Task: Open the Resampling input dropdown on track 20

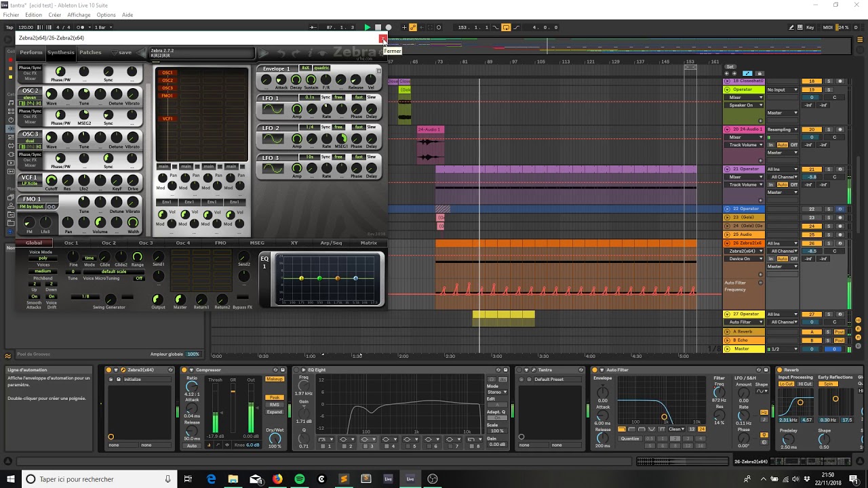Action: pyautogui.click(x=781, y=129)
